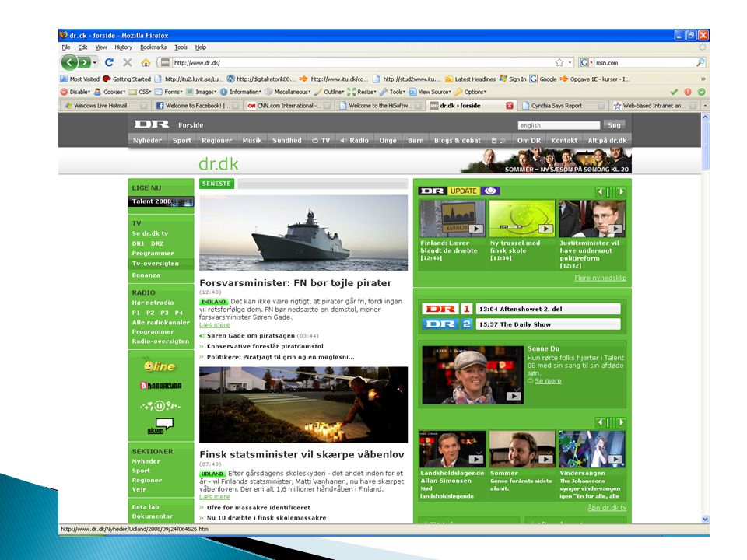Click the Søg search button

614,124
